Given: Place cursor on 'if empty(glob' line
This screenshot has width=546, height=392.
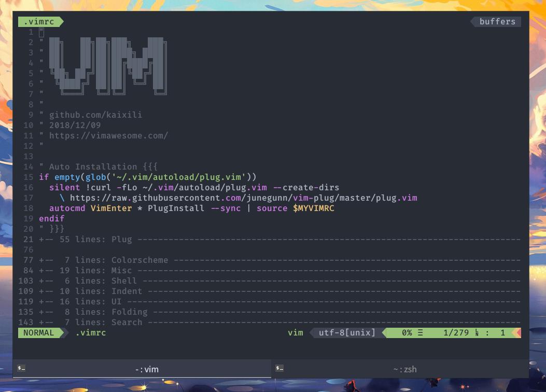Looking at the screenshot, I should click(148, 177).
